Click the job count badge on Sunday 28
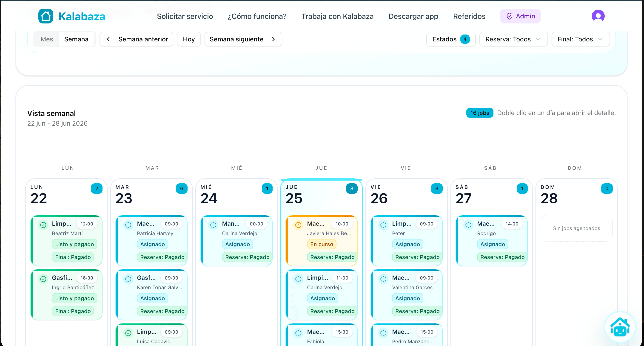The image size is (644, 346). [x=607, y=189]
